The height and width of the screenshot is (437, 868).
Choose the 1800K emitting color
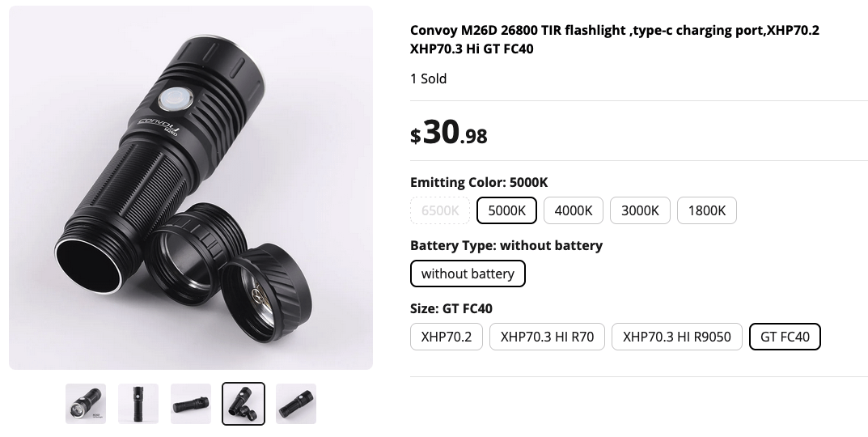[707, 210]
